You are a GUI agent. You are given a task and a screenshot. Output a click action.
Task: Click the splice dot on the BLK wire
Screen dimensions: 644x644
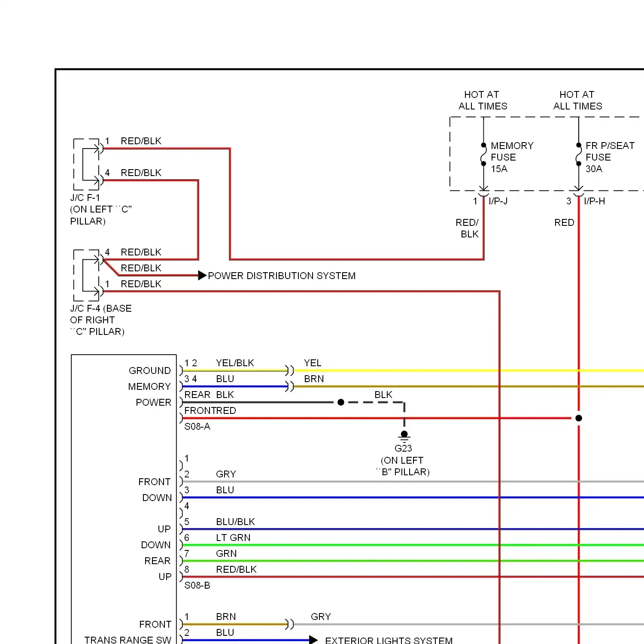(341, 402)
